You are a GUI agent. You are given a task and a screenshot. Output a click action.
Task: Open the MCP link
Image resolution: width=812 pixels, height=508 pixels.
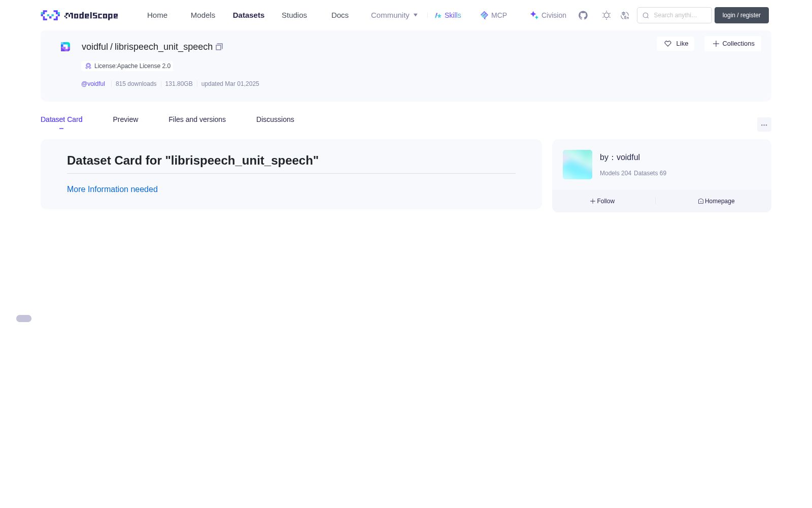pos(493,15)
